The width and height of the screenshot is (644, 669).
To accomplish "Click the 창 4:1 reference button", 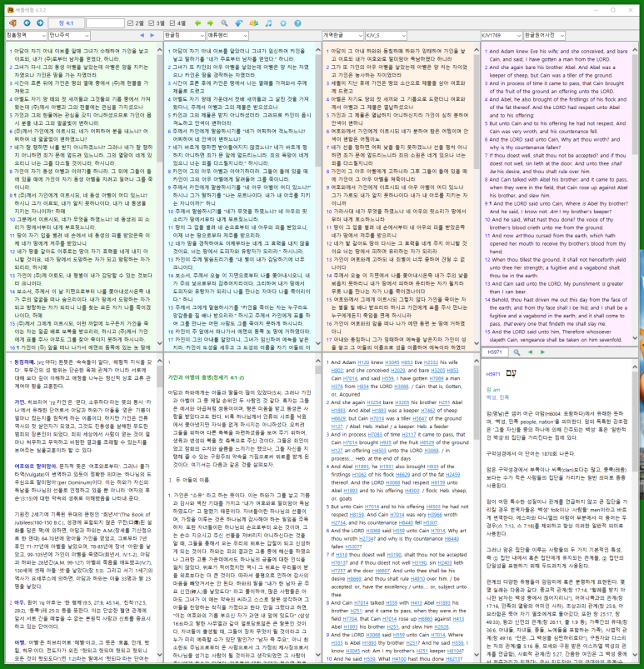I will click(x=66, y=23).
